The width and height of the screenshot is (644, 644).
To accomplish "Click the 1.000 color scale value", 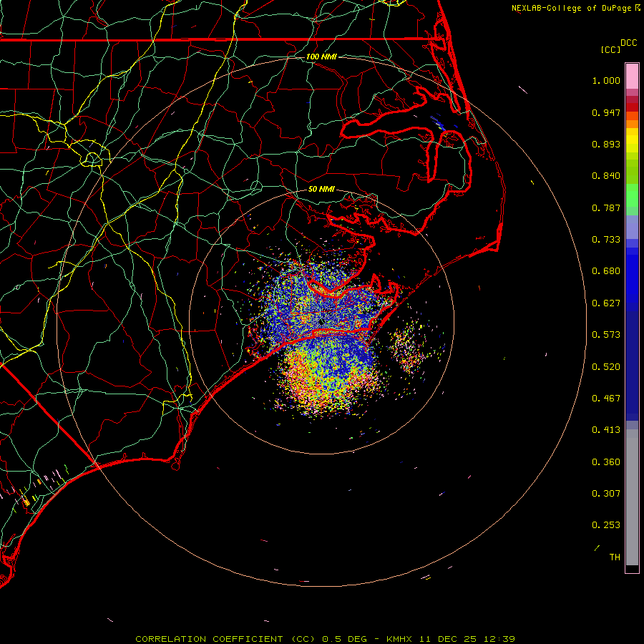I will coord(606,80).
